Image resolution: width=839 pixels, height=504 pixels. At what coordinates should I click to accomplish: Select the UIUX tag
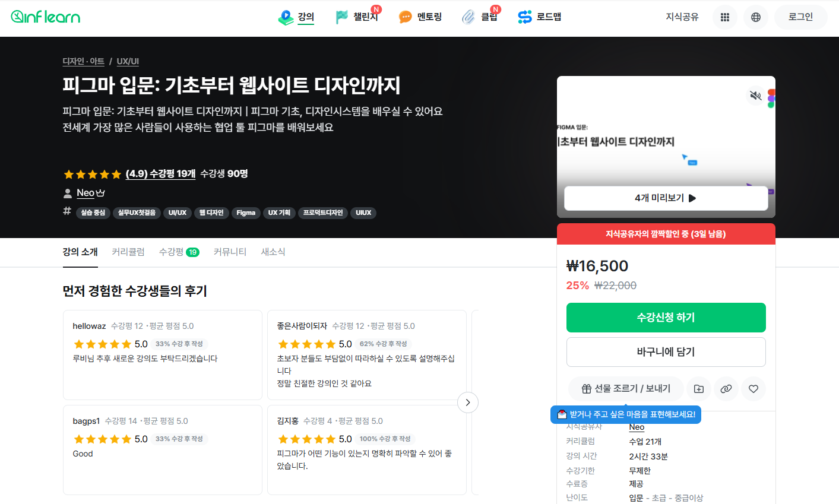[x=363, y=213]
